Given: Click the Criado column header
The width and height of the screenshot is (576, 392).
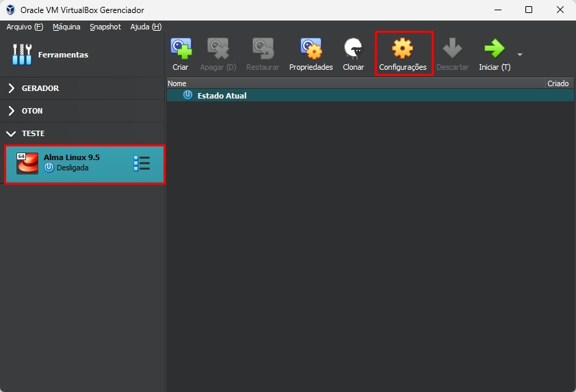Looking at the screenshot, I should tap(560, 83).
